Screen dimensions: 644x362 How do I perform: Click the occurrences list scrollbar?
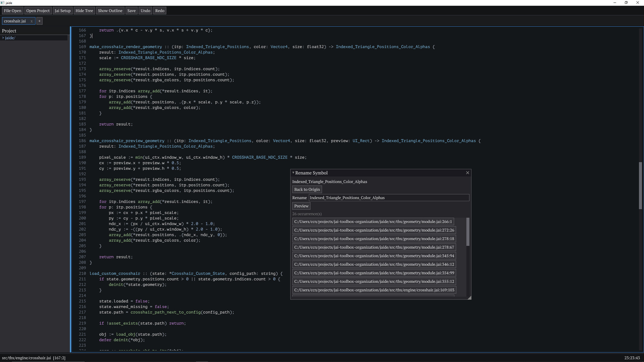pos(468,232)
